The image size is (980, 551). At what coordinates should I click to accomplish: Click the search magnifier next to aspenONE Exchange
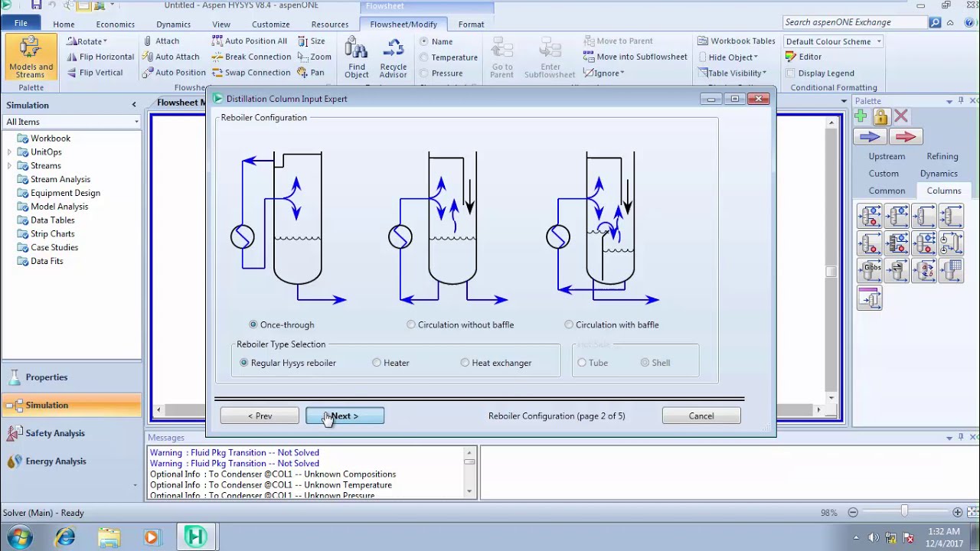935,22
